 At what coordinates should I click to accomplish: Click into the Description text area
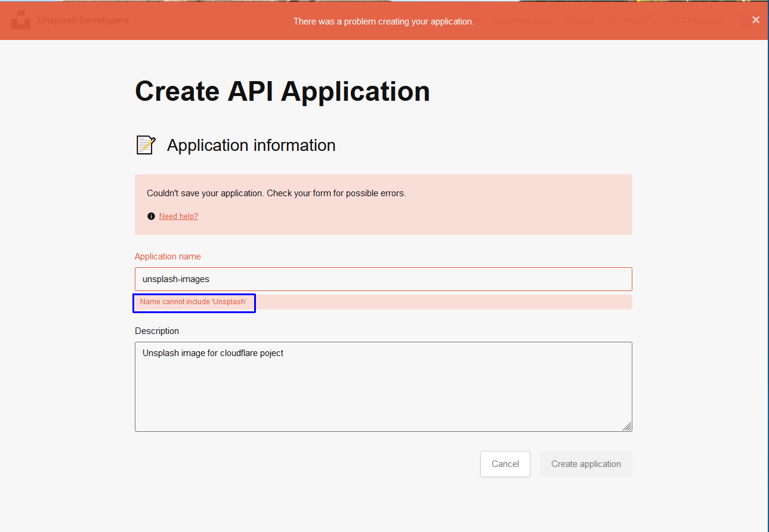click(383, 386)
